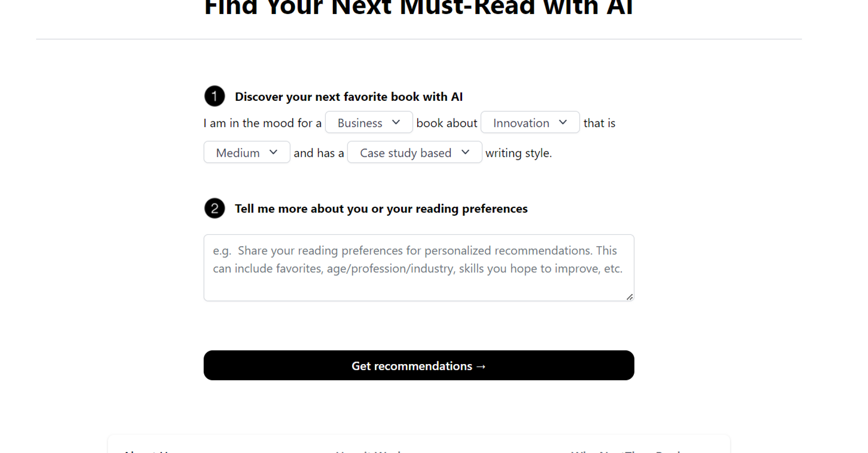Click the 'writing style.' label text
The width and height of the screenshot is (868, 453).
tap(519, 153)
